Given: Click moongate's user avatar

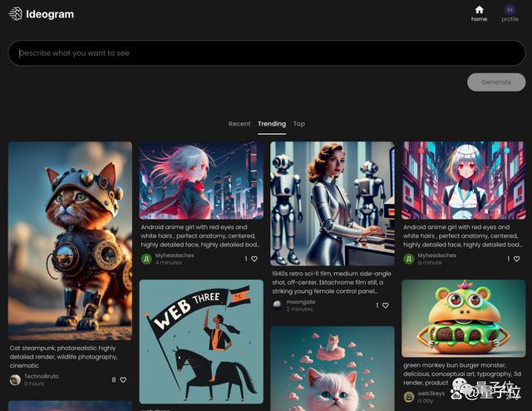Looking at the screenshot, I should [278, 305].
